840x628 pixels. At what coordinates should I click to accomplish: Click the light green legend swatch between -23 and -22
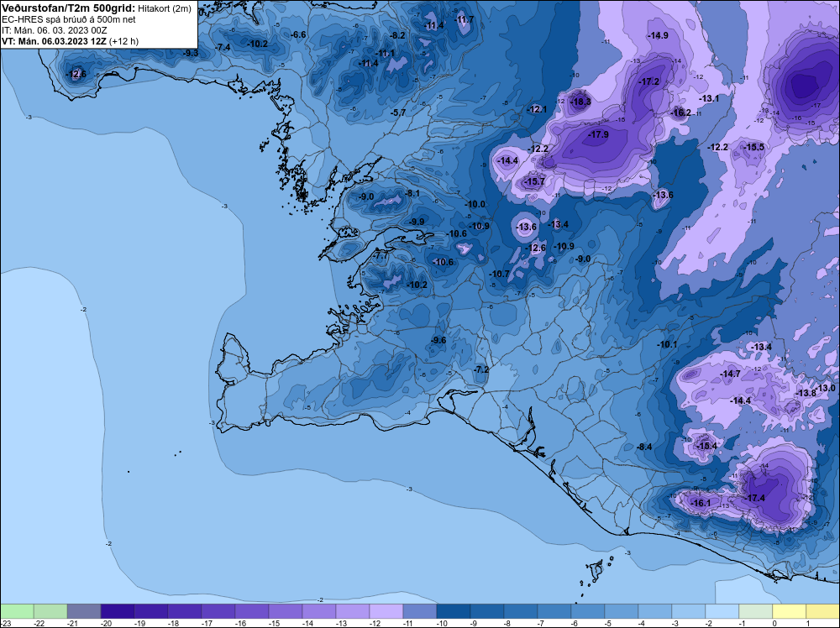17,611
